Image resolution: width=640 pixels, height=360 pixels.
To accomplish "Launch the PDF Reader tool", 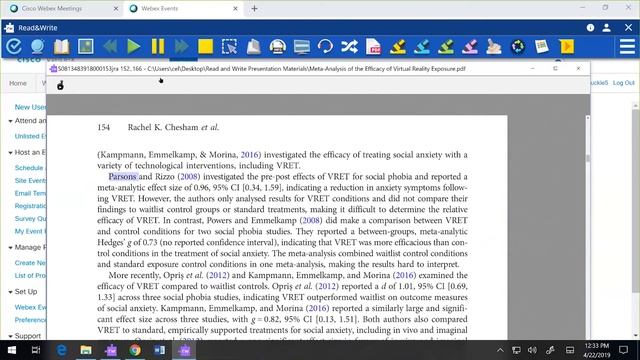I will pos(373,47).
